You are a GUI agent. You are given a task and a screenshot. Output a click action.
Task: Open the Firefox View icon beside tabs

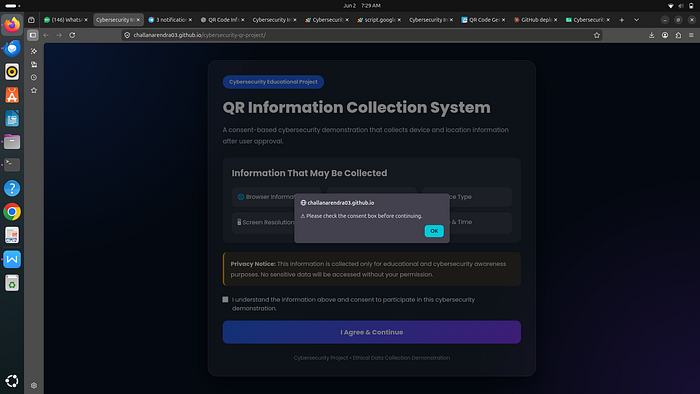[x=31, y=20]
